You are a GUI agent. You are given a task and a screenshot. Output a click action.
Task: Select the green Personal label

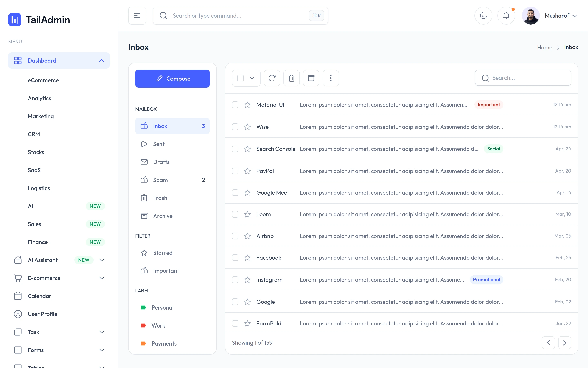coord(172,307)
